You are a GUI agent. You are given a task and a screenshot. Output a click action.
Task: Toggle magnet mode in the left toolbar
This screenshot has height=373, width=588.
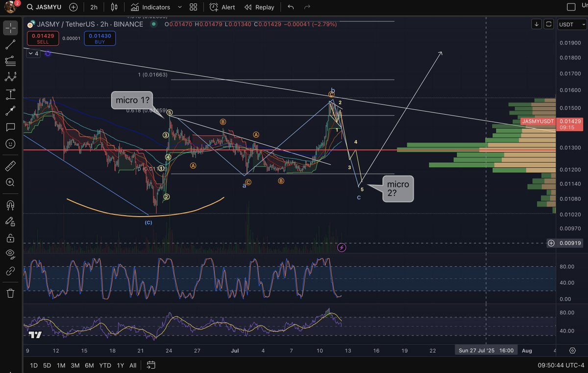(x=10, y=205)
